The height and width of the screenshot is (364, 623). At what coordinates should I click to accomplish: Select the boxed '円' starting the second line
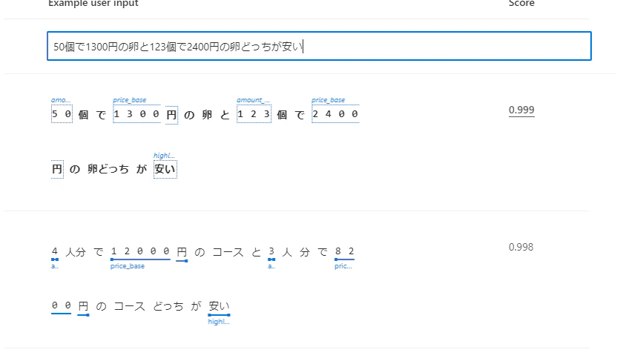pyautogui.click(x=57, y=170)
